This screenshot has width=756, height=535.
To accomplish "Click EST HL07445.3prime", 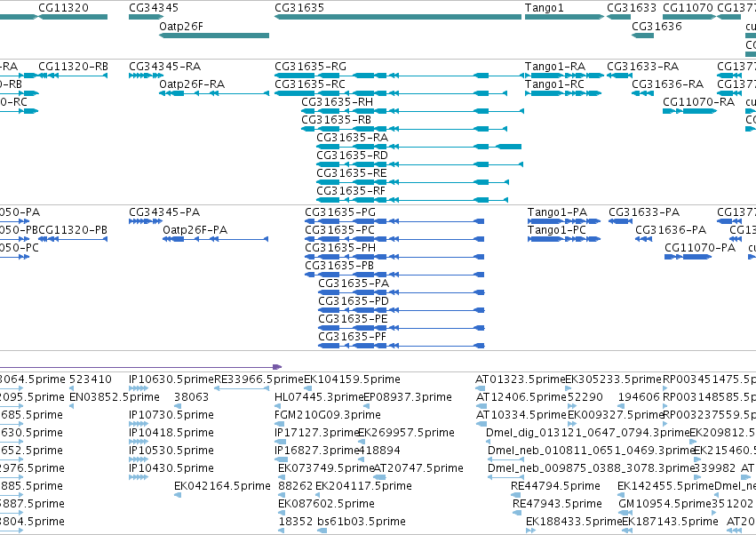I will pos(277,406).
